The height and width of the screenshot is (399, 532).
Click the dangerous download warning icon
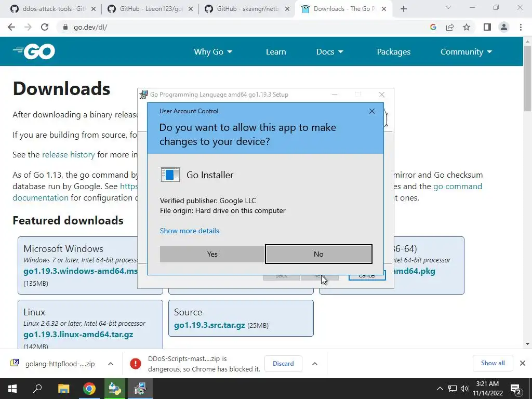(x=136, y=364)
